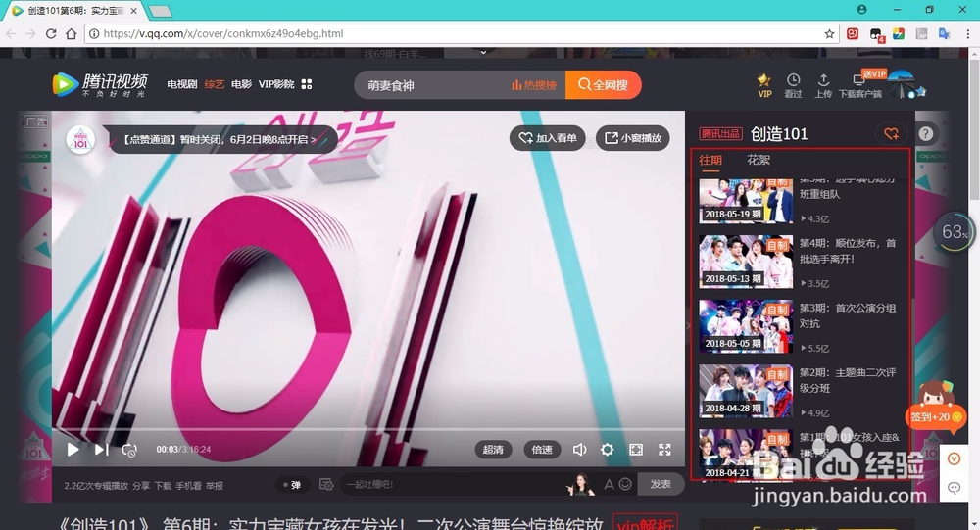Play the video with the play button
Screen dimensions: 980x530
(73, 450)
